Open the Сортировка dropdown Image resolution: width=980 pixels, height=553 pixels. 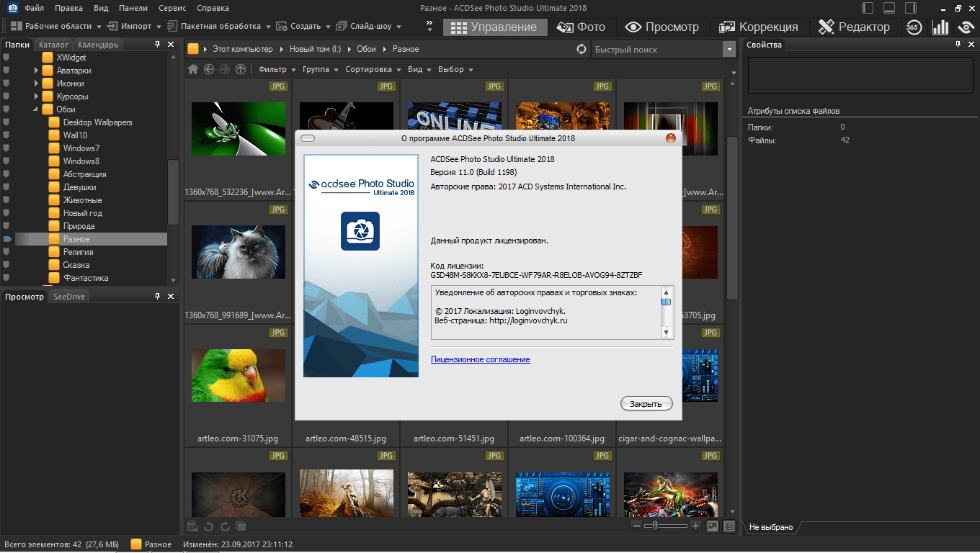pyautogui.click(x=373, y=69)
